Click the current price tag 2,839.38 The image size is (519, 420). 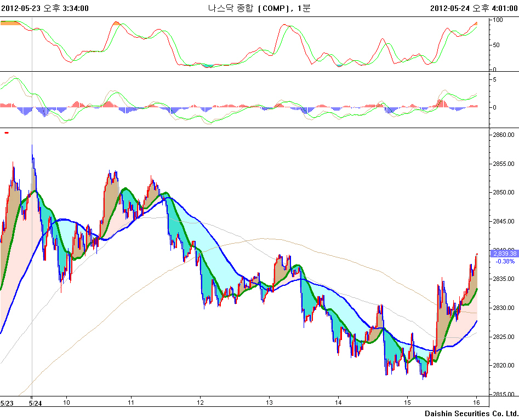[x=504, y=254]
